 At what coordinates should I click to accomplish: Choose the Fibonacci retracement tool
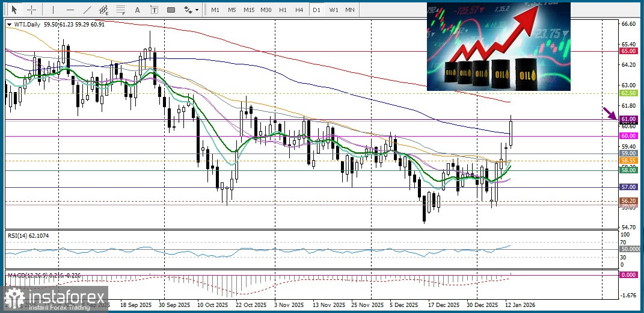pyautogui.click(x=121, y=10)
